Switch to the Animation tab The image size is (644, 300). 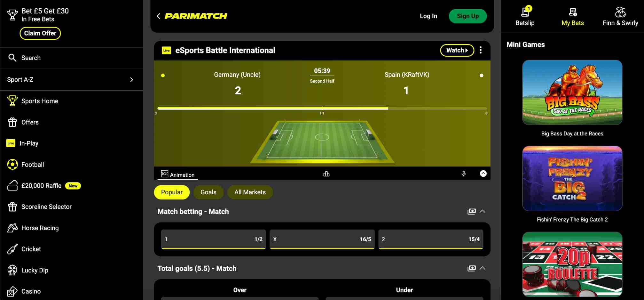(x=178, y=174)
